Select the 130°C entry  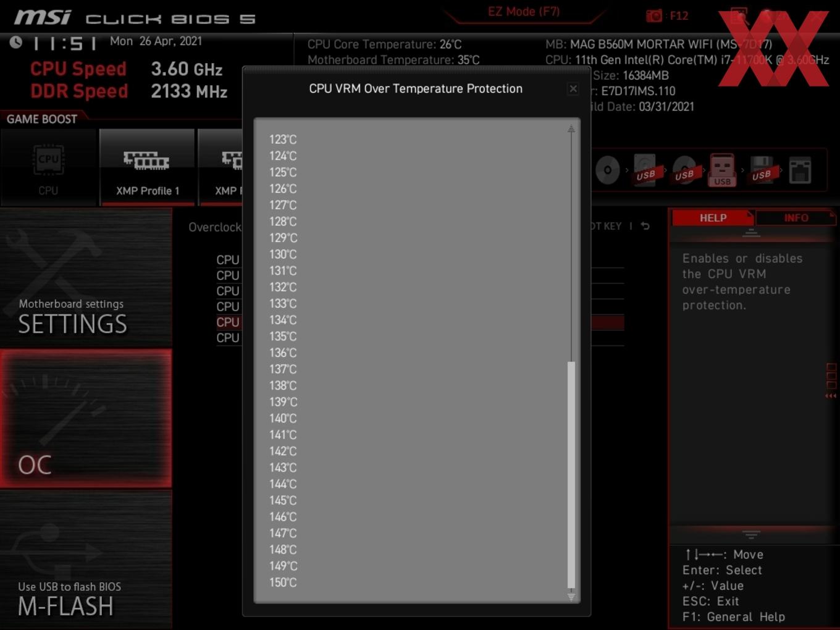(283, 254)
